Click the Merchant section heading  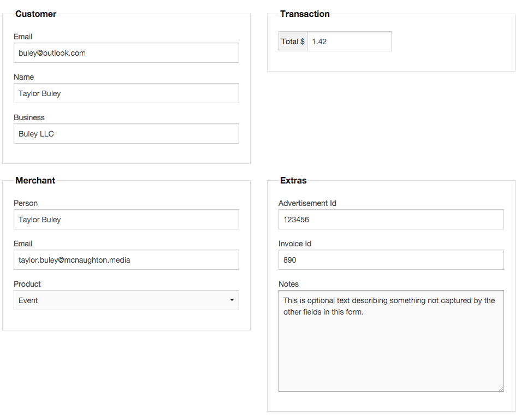pos(35,181)
